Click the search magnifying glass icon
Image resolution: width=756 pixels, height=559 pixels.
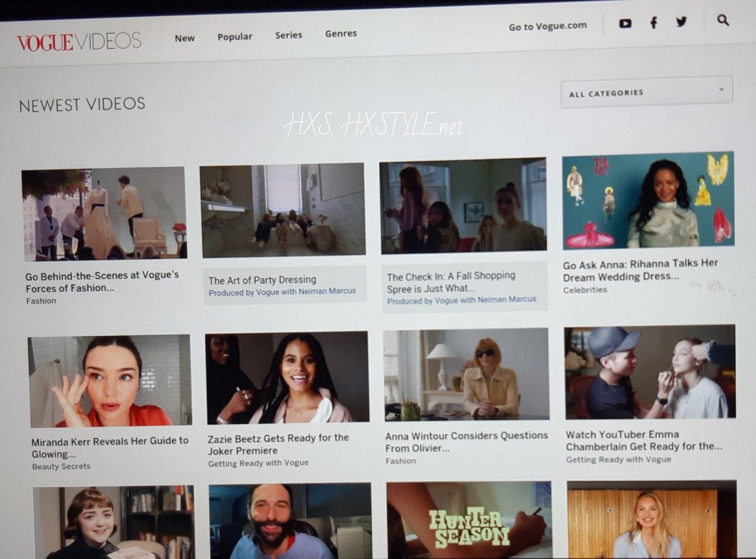[x=723, y=20]
